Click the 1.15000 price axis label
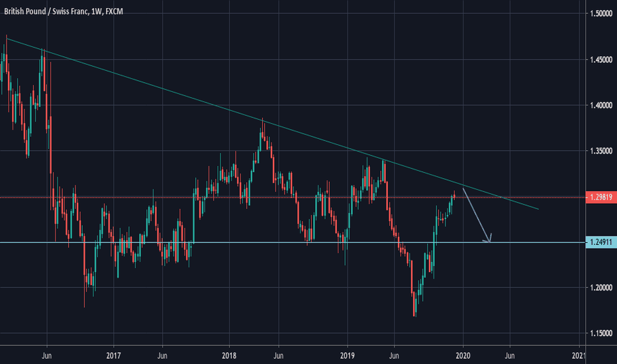This screenshot has height=364, width=617. (x=601, y=334)
